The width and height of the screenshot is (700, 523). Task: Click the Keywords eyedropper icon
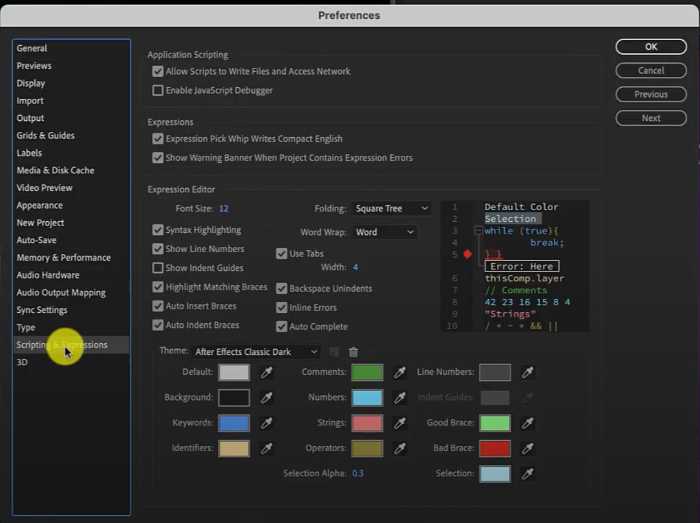267,423
